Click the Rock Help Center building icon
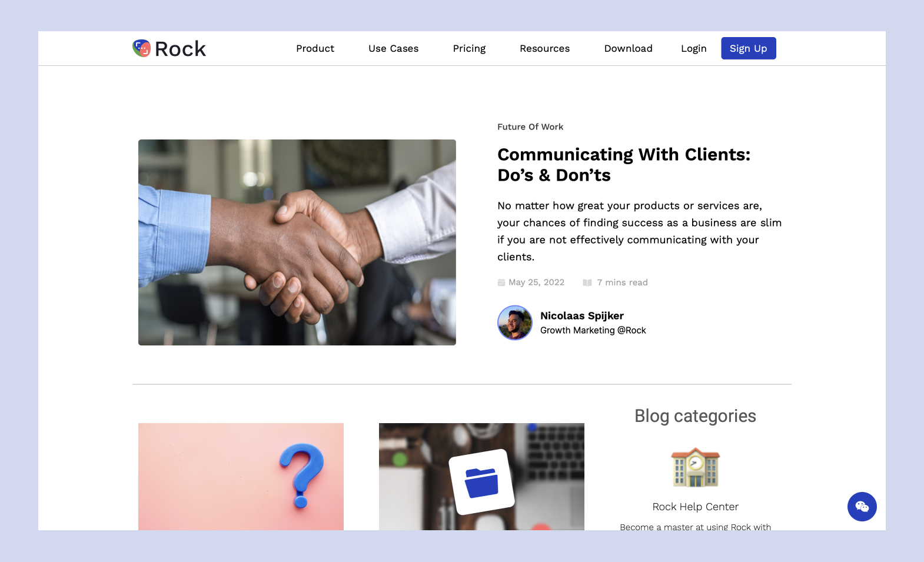Viewport: 924px width, 562px height. [695, 468]
